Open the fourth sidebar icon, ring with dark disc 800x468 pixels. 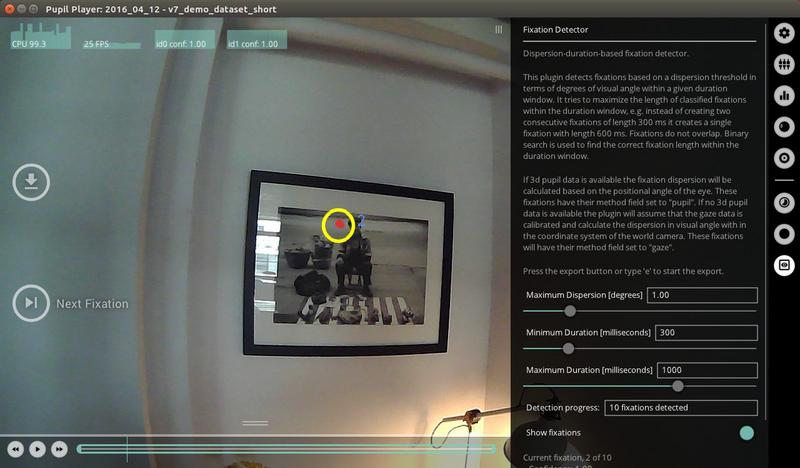784,127
